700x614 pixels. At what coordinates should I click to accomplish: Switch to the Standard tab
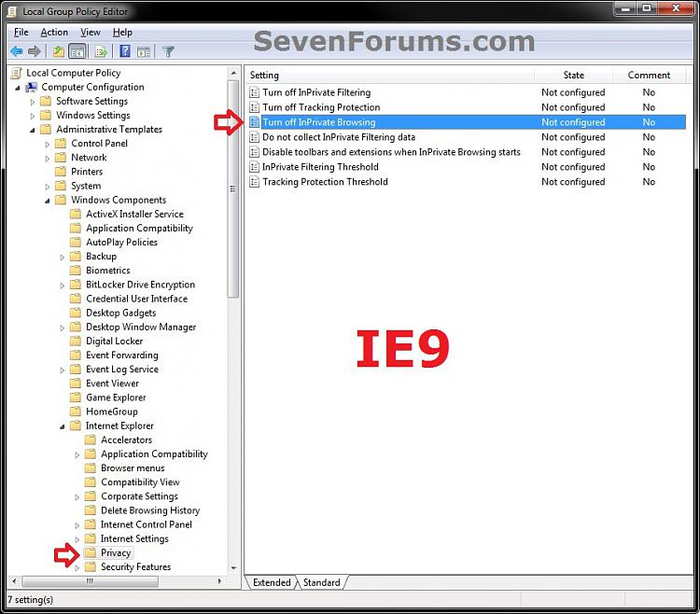(x=321, y=582)
